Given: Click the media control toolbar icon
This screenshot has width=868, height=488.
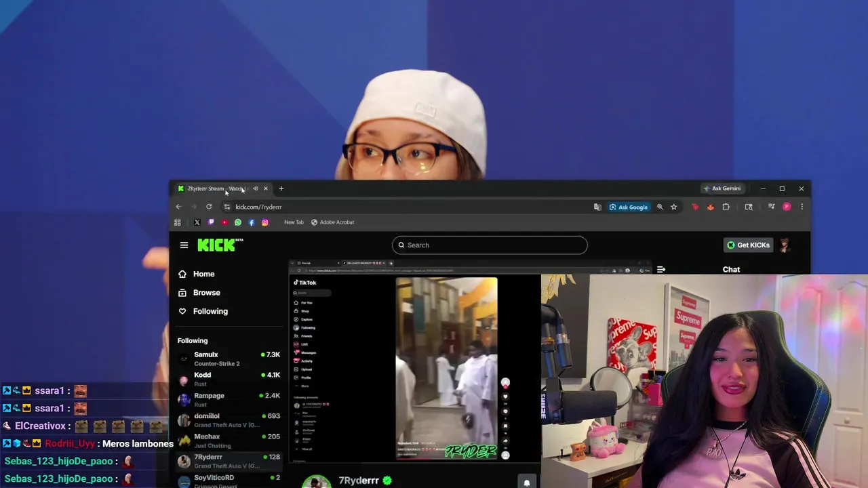Looking at the screenshot, I should click(771, 207).
